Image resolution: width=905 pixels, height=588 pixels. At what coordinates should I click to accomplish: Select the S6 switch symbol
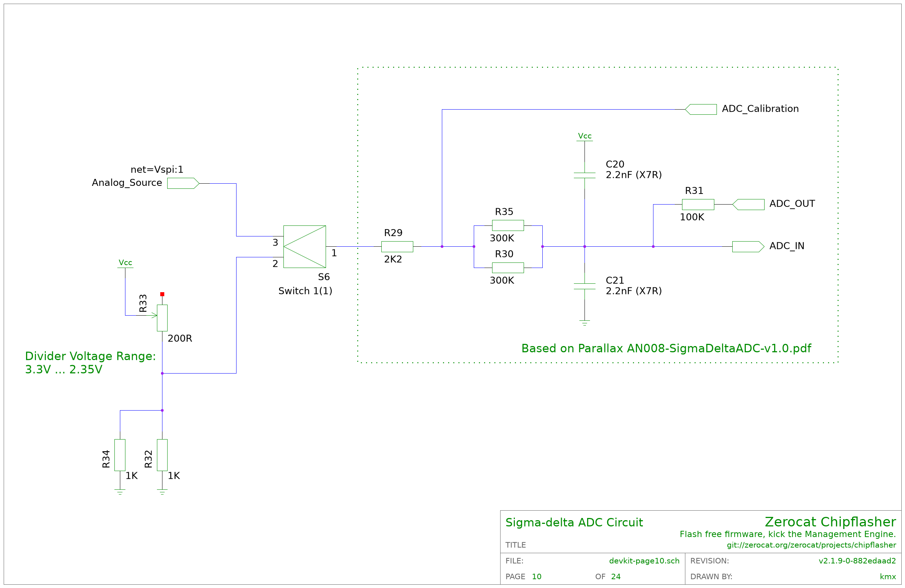304,247
